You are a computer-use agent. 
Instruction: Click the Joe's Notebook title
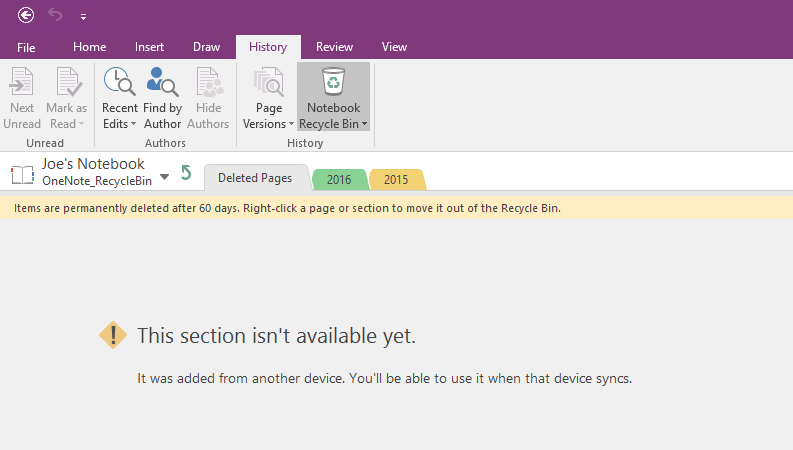(93, 164)
